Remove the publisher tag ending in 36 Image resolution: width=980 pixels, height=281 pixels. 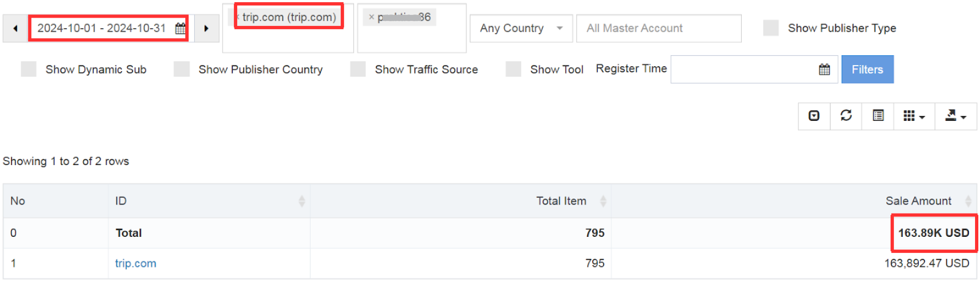(371, 17)
